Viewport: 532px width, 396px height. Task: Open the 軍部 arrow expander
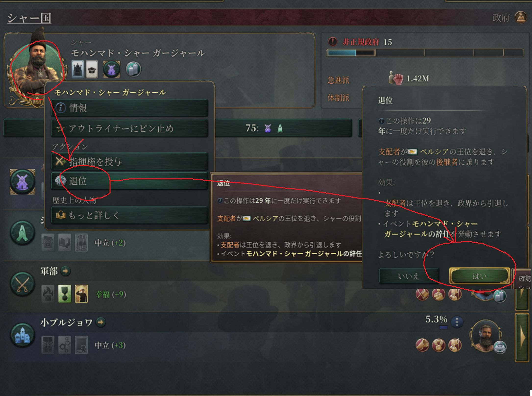click(65, 271)
